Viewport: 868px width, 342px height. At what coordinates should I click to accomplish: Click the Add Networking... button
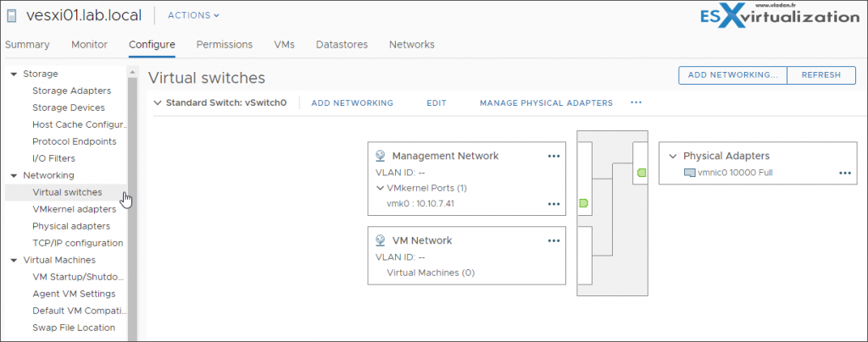pyautogui.click(x=732, y=74)
